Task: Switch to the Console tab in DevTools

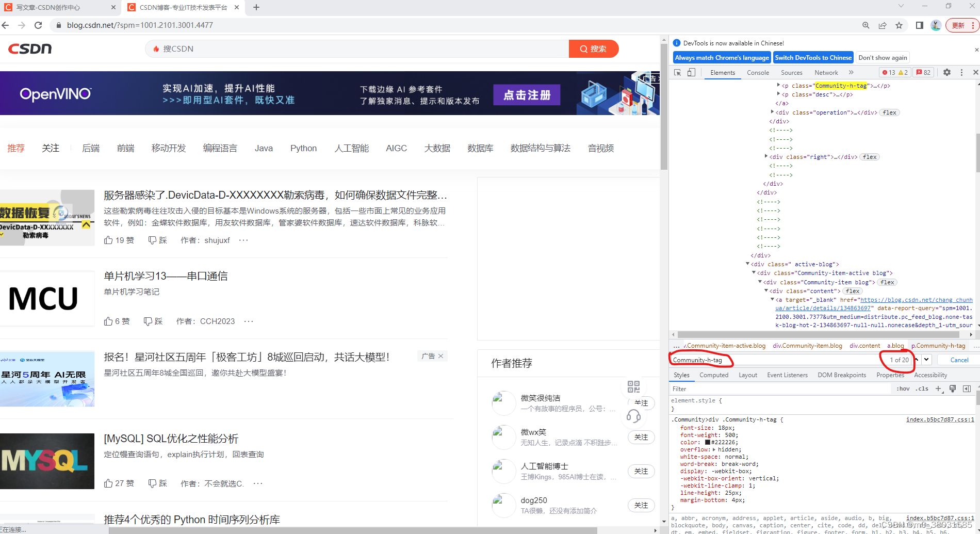Action: [x=758, y=73]
